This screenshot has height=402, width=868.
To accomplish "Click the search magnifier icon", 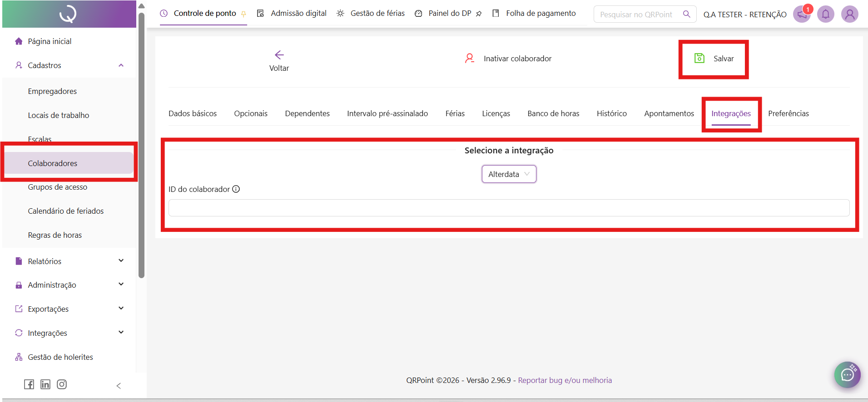I will (686, 15).
